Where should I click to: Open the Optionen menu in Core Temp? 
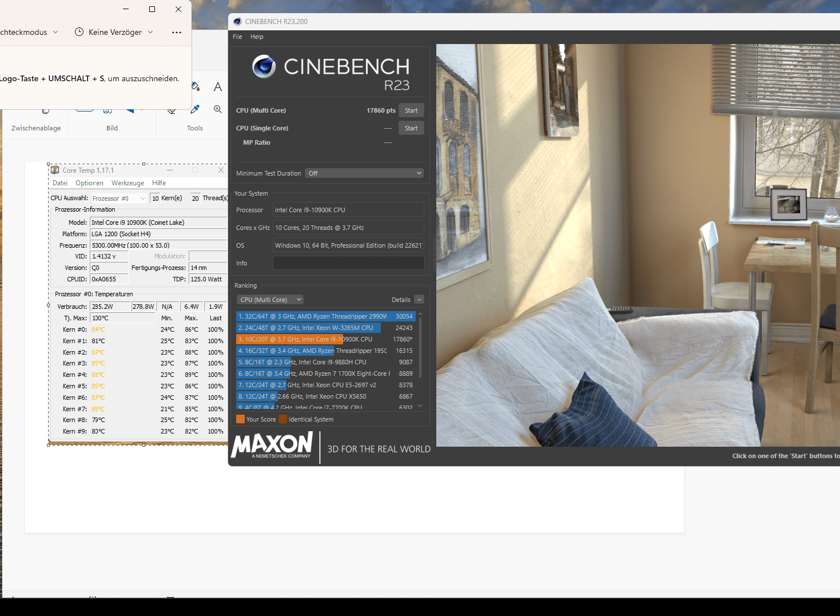(89, 183)
